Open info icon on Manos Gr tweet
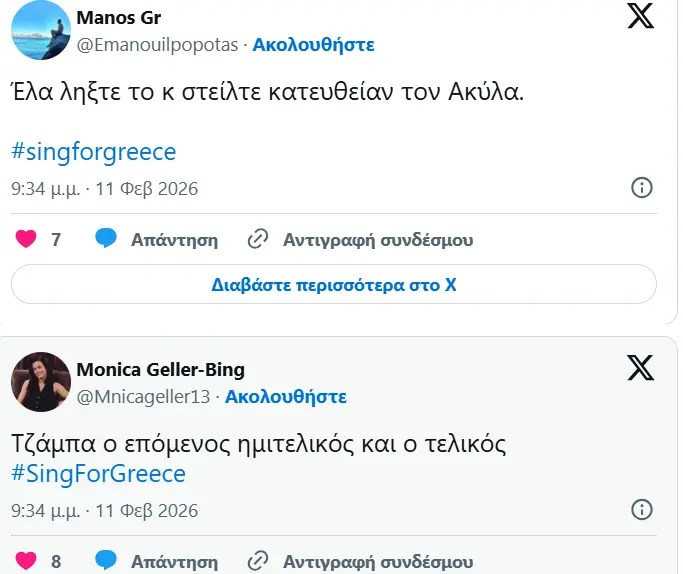 tap(642, 188)
